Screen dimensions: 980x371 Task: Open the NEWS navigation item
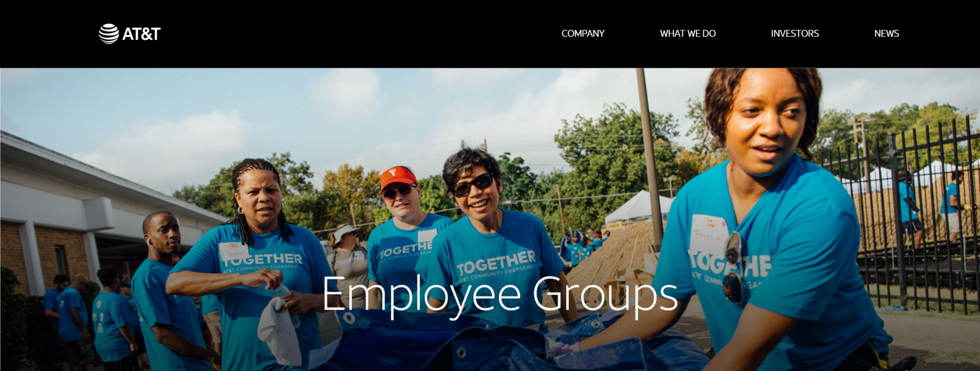[887, 34]
